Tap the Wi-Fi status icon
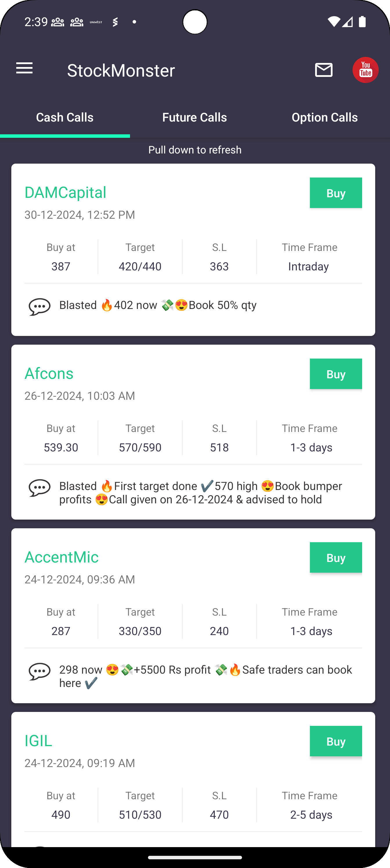Screen dimensions: 390x868 click(334, 22)
